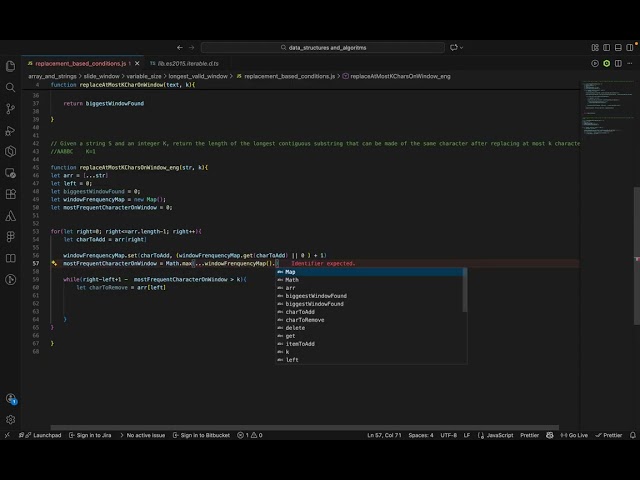This screenshot has height=480, width=640.
Task: Click the lightbulb code action on line 57
Action: pos(54,264)
